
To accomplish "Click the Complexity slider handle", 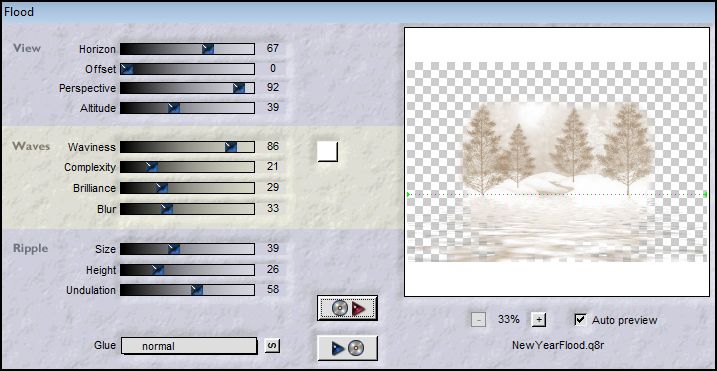I will (x=152, y=167).
